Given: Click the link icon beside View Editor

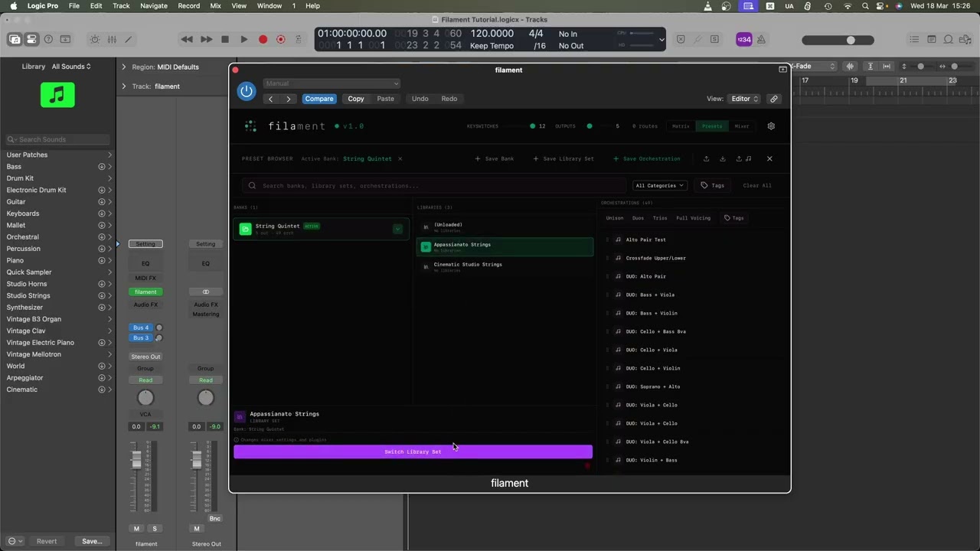Looking at the screenshot, I should [x=774, y=99].
